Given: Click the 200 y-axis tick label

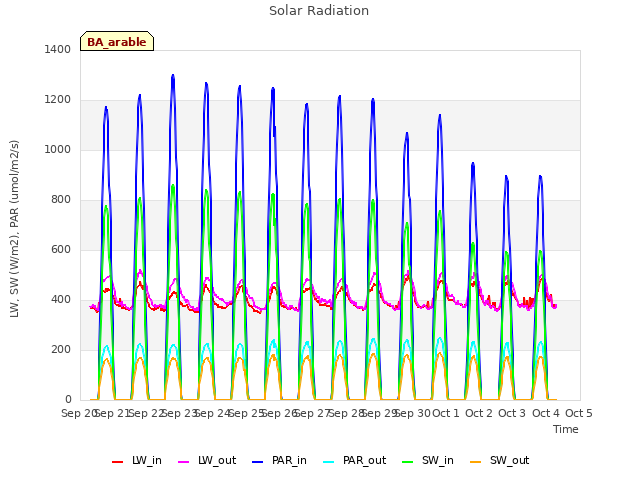Looking at the screenshot, I should 61,349.
